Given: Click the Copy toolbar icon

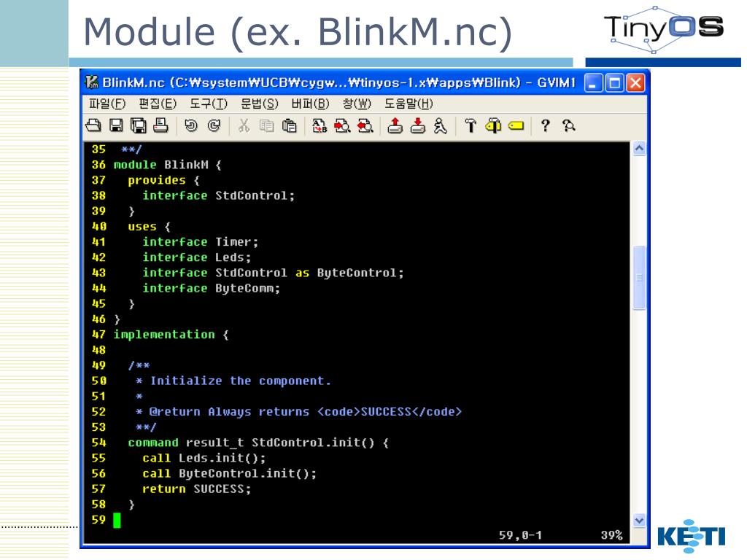Looking at the screenshot, I should (x=267, y=125).
